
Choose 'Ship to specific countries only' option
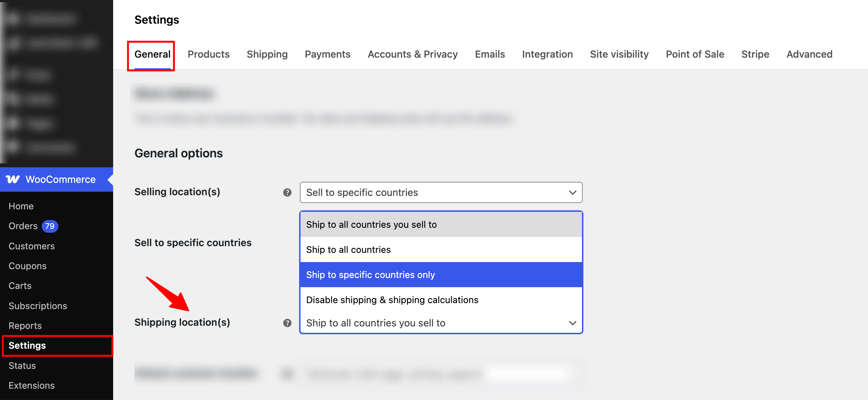pyautogui.click(x=370, y=274)
